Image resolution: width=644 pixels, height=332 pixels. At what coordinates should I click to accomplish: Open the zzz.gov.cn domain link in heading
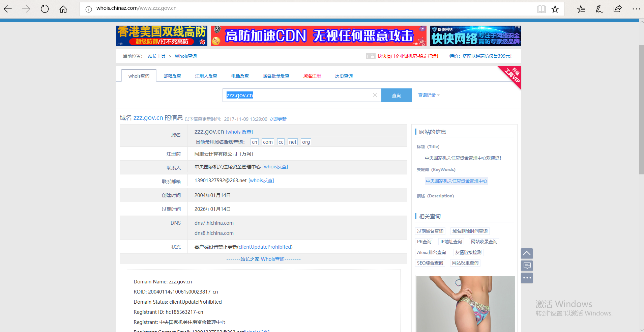click(x=148, y=117)
